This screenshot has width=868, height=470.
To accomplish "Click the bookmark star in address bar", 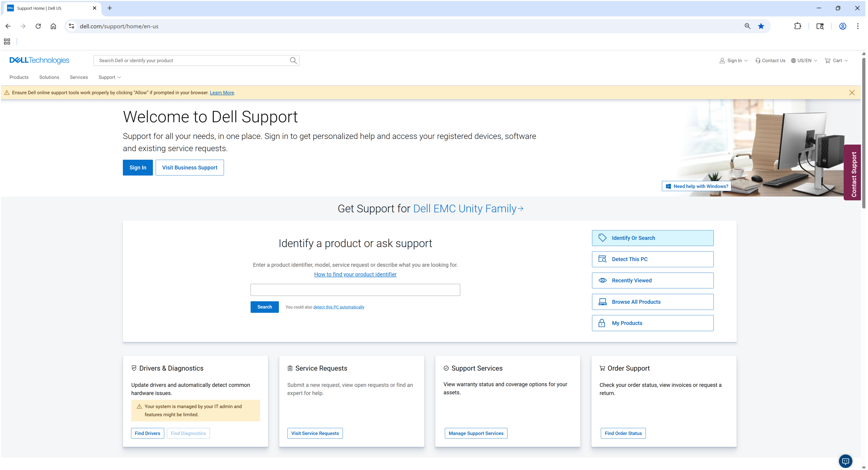I will 761,26.
